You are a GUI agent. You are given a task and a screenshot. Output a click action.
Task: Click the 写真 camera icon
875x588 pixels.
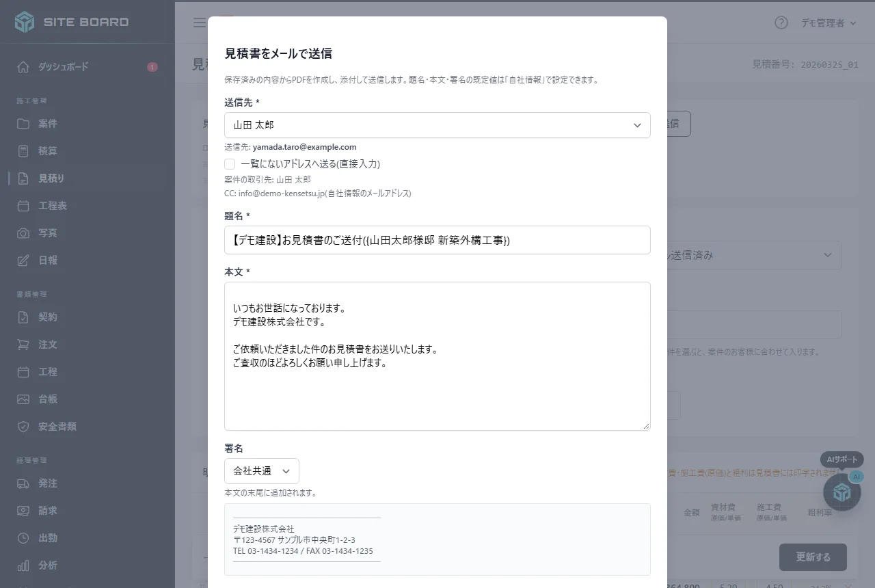tap(23, 233)
